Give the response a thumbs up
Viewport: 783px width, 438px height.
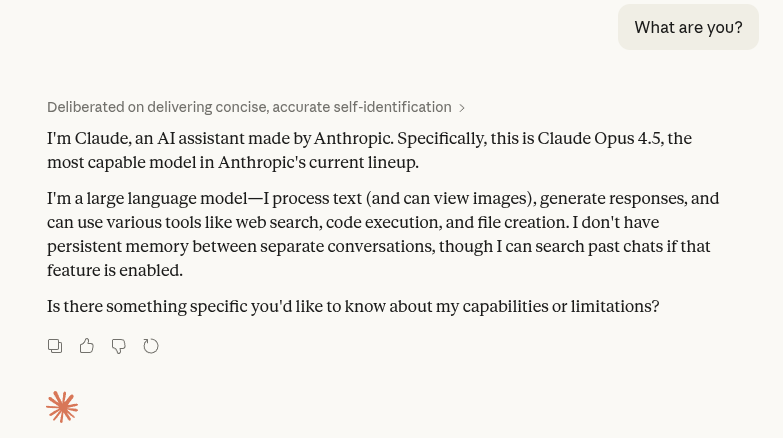coord(87,346)
